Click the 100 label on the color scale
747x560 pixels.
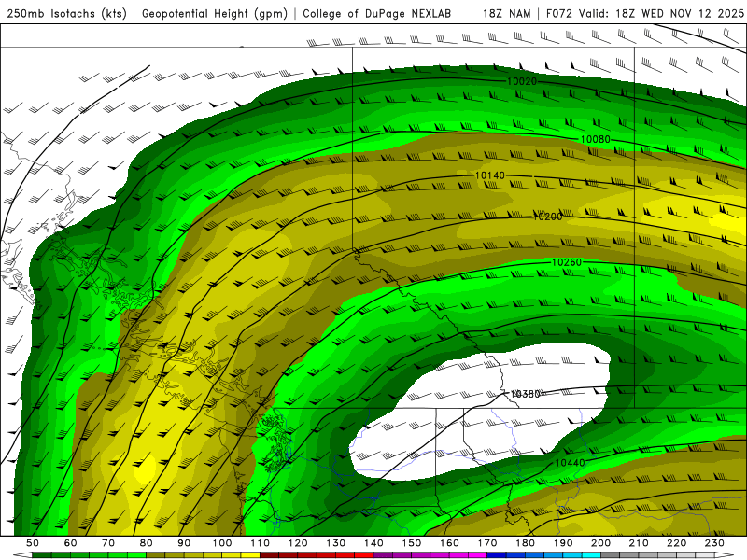point(222,543)
